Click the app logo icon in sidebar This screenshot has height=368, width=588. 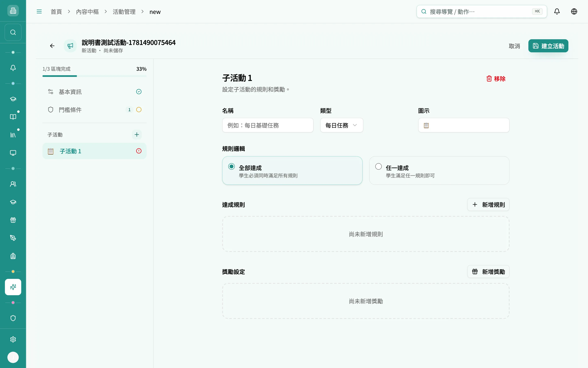coord(13,11)
